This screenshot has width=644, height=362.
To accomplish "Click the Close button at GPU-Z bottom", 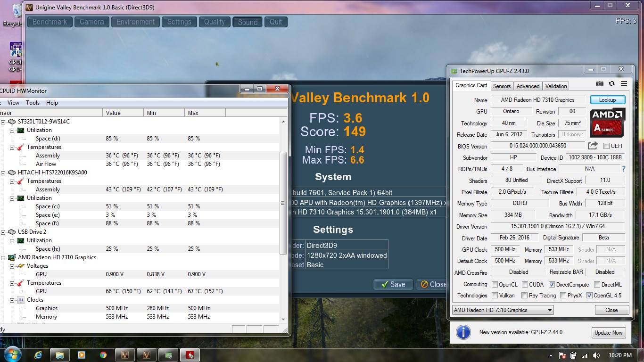I will pos(611,310).
